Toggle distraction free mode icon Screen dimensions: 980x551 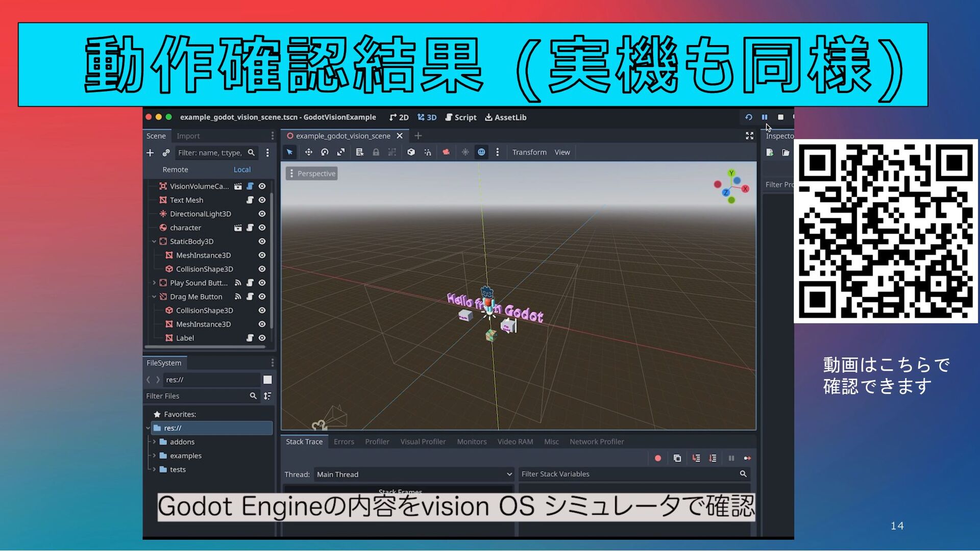749,136
